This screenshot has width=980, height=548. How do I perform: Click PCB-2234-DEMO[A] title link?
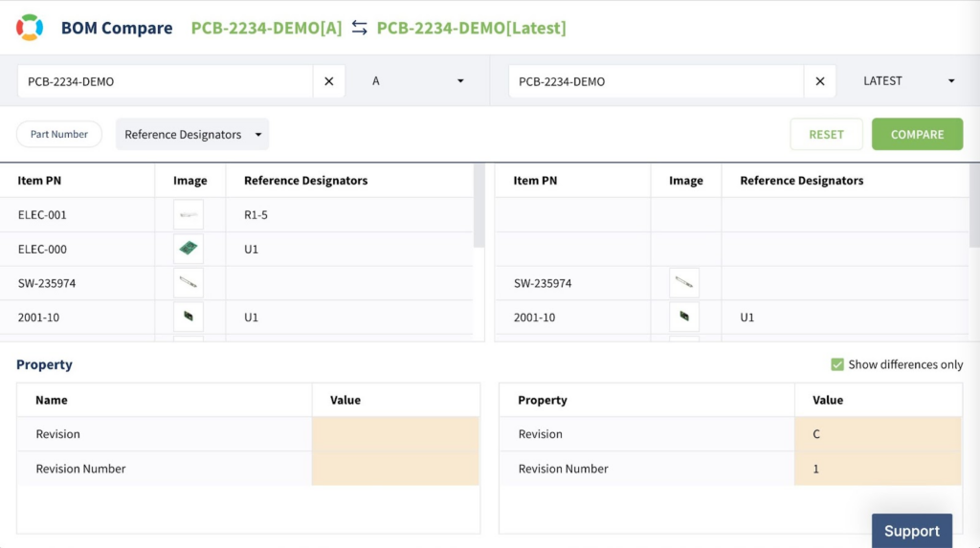(x=266, y=28)
